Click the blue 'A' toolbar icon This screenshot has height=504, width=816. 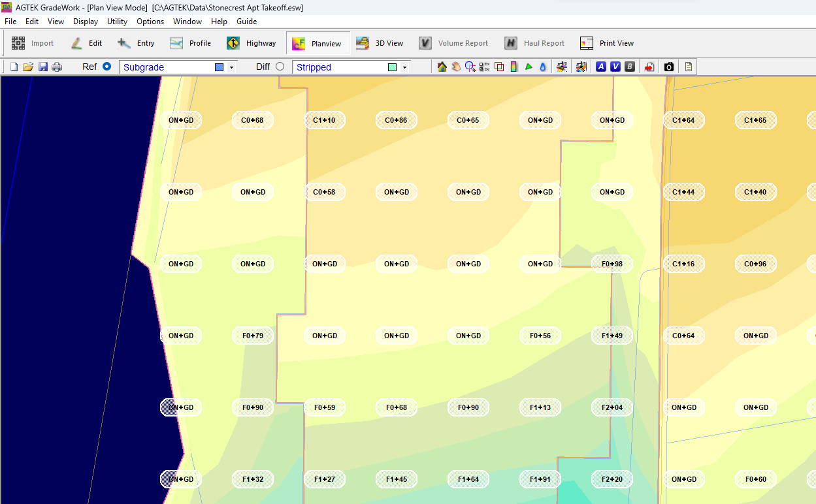coord(601,67)
